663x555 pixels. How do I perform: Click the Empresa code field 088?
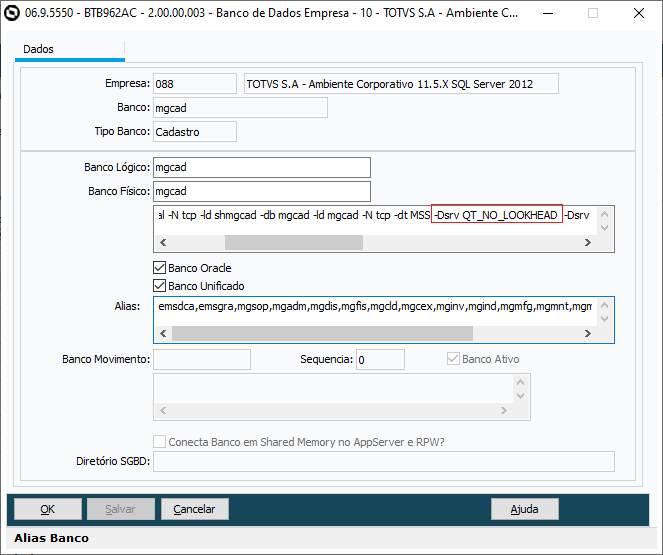195,84
